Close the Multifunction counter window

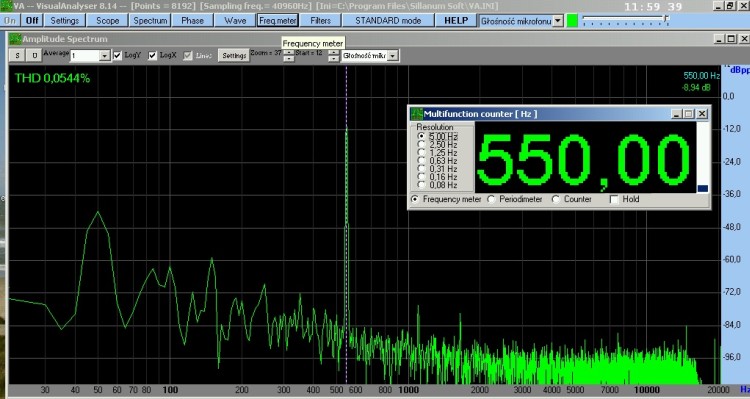702,114
